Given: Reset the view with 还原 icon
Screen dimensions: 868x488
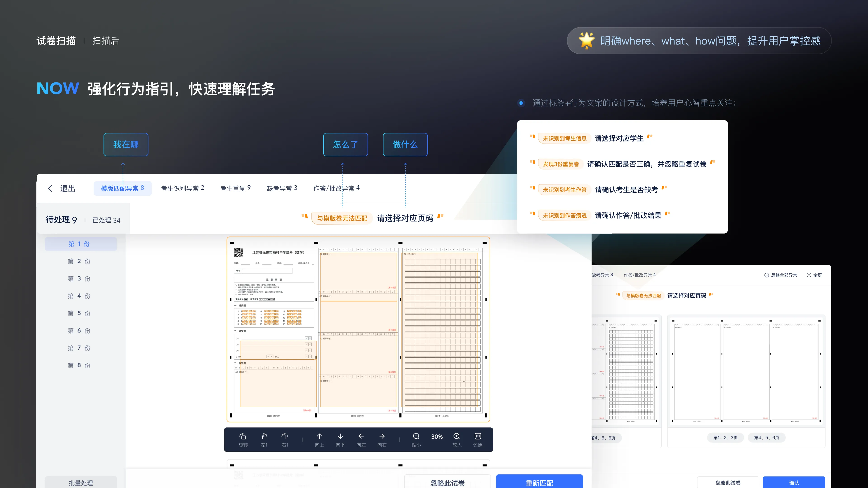Looking at the screenshot, I should coord(478,436).
